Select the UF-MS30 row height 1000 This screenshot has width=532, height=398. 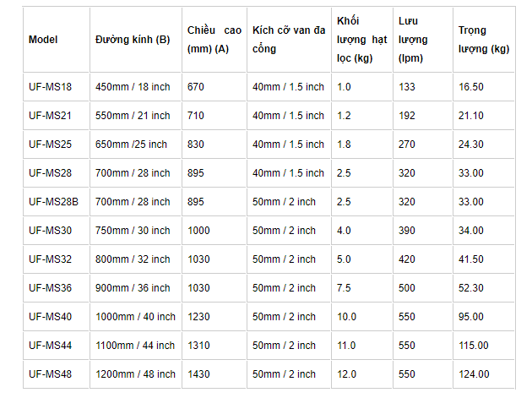[198, 231]
